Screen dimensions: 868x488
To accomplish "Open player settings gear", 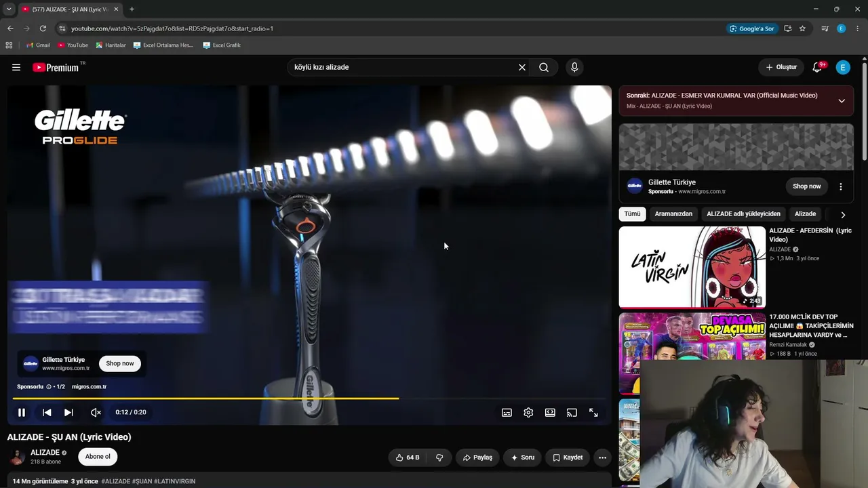I will [x=528, y=412].
